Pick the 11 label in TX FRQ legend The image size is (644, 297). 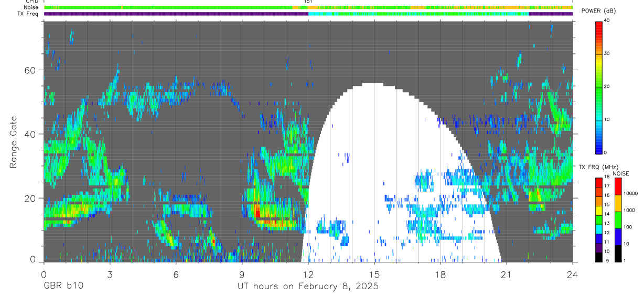point(607,242)
